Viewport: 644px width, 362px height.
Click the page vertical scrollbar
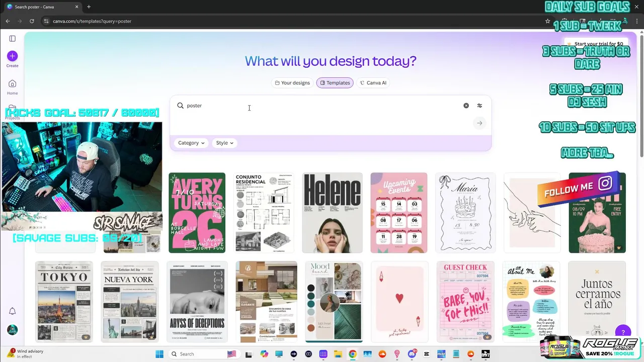[641, 96]
